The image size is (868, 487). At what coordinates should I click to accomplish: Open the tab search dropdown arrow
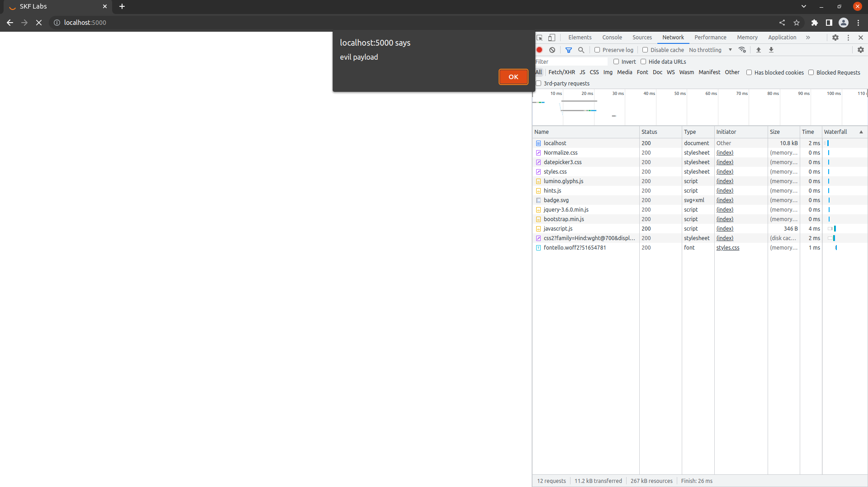pyautogui.click(x=803, y=6)
